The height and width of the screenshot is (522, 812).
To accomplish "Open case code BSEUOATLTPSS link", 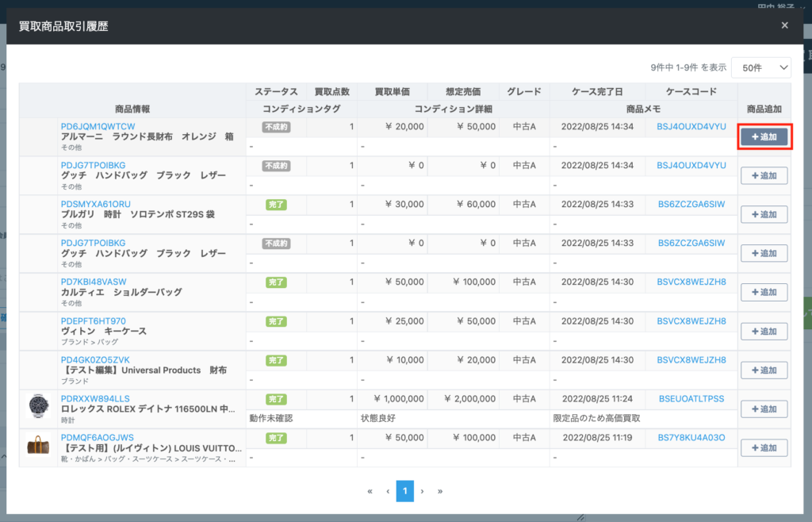I will tap(691, 399).
